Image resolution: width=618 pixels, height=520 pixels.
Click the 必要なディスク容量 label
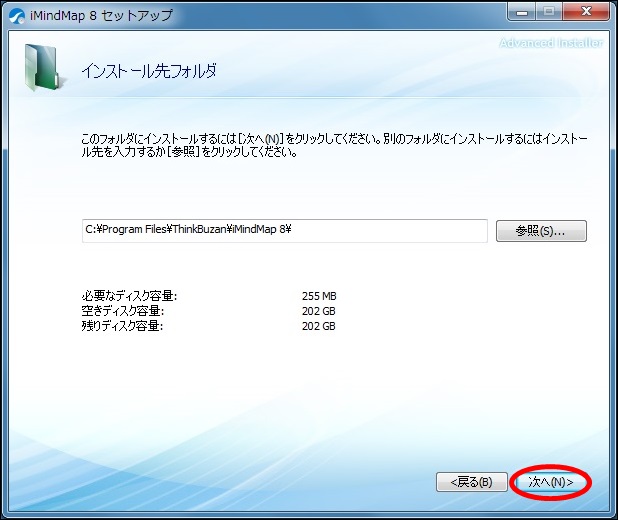coord(129,296)
